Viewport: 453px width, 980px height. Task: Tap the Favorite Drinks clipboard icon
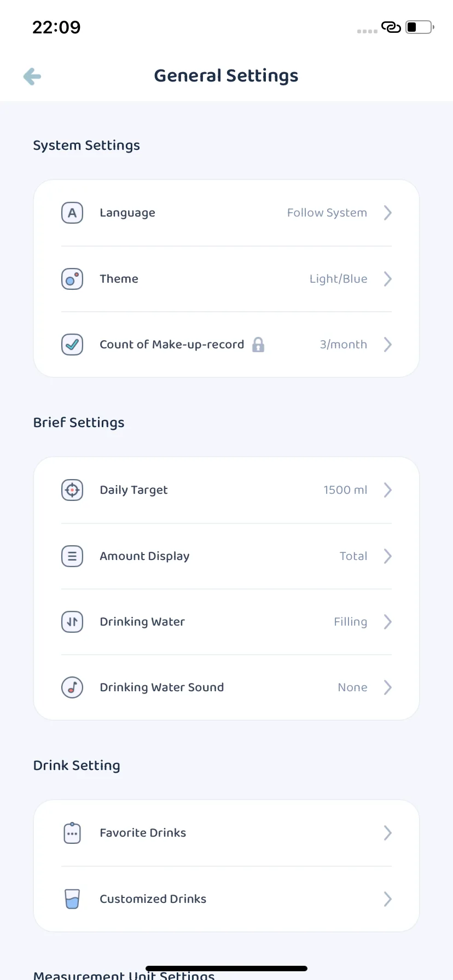pyautogui.click(x=72, y=833)
